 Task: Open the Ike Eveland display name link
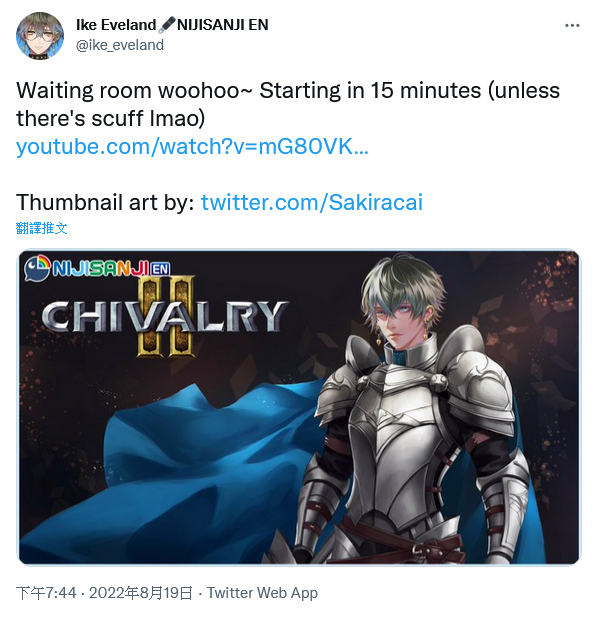(116, 25)
